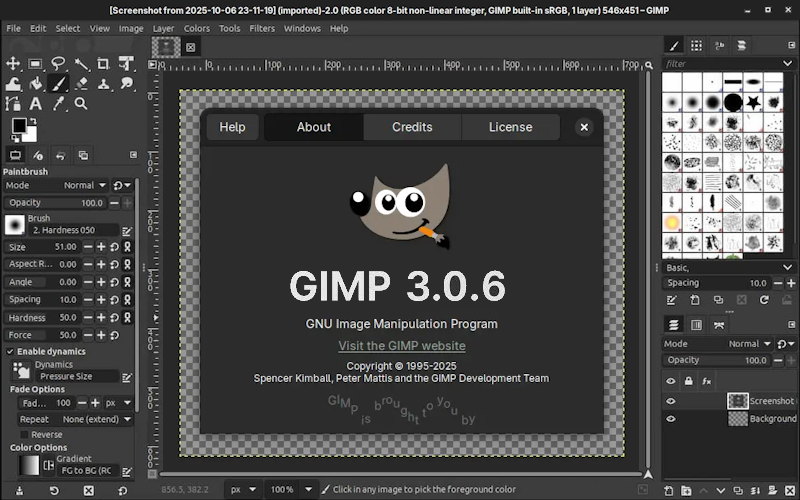This screenshot has width=800, height=500.
Task: Click the foreground color swatch
Action: coord(19,126)
